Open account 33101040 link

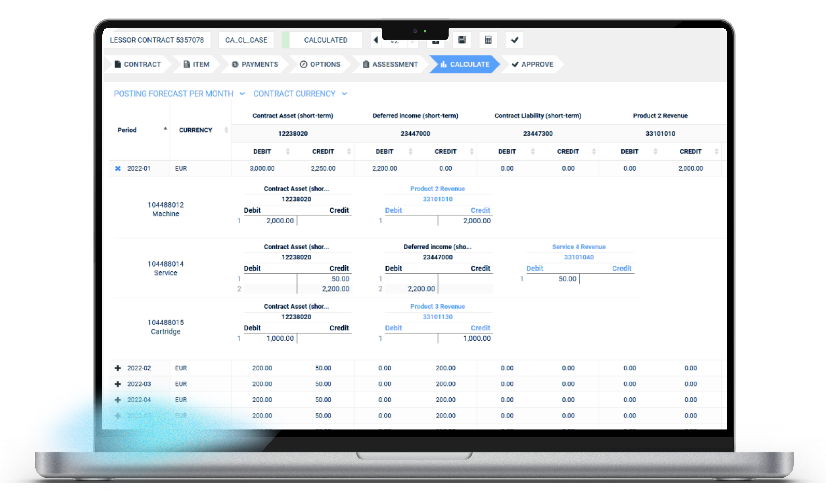[x=579, y=257]
